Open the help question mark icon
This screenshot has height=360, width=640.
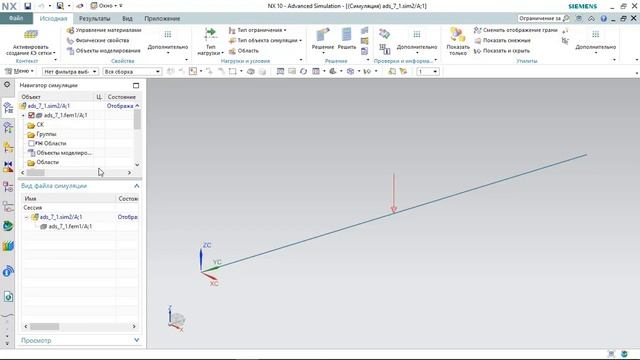coord(603,19)
